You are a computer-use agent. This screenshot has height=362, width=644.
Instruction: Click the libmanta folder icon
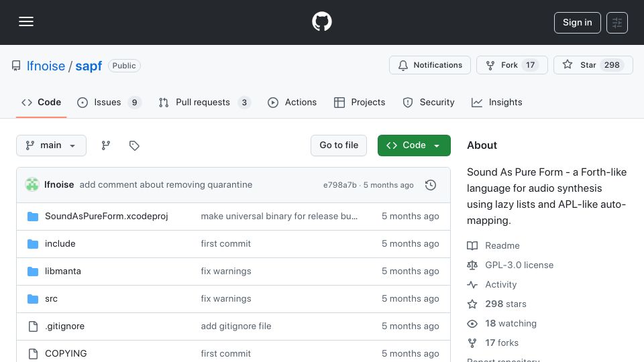pyautogui.click(x=33, y=271)
